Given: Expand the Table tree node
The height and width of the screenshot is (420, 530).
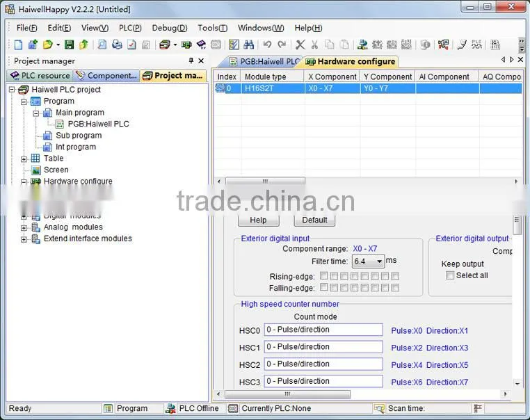Looking at the screenshot, I should click(24, 159).
